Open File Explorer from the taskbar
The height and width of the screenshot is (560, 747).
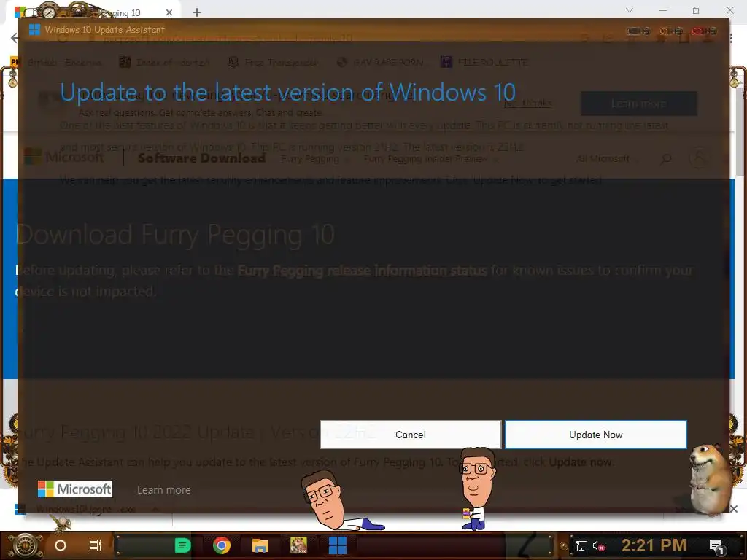click(260, 545)
